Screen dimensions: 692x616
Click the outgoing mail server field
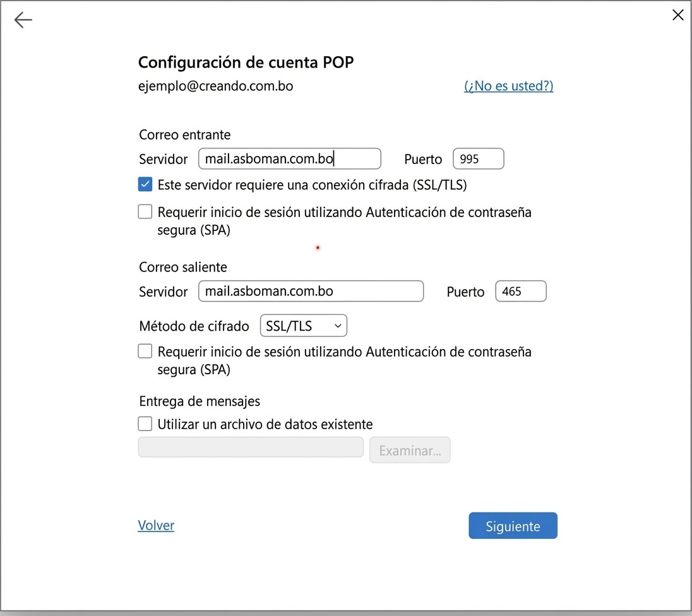(x=311, y=291)
